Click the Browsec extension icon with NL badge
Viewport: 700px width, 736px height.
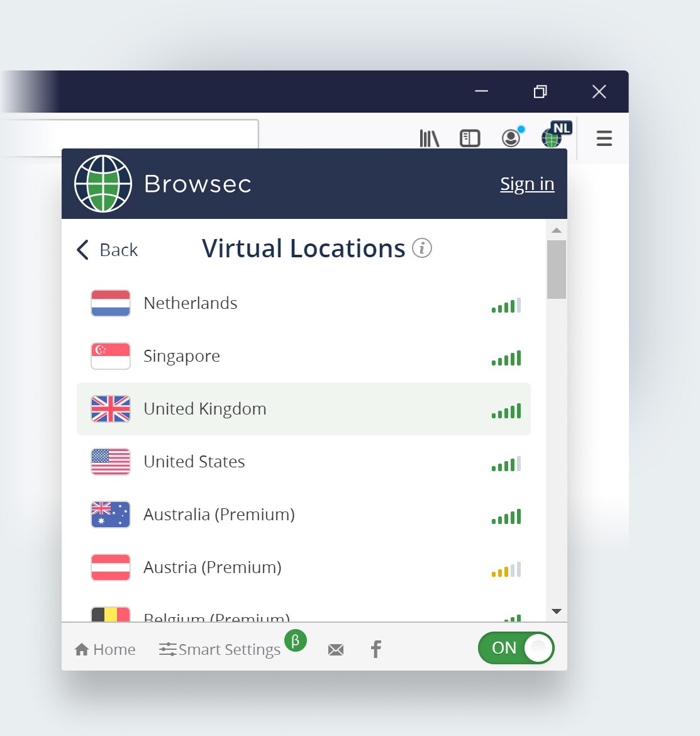[554, 136]
